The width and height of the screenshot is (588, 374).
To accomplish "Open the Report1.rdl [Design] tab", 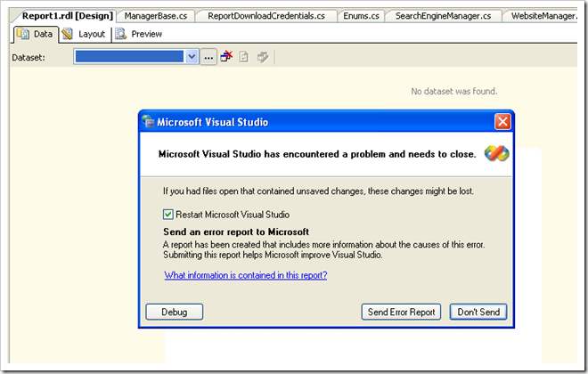I will 68,16.
